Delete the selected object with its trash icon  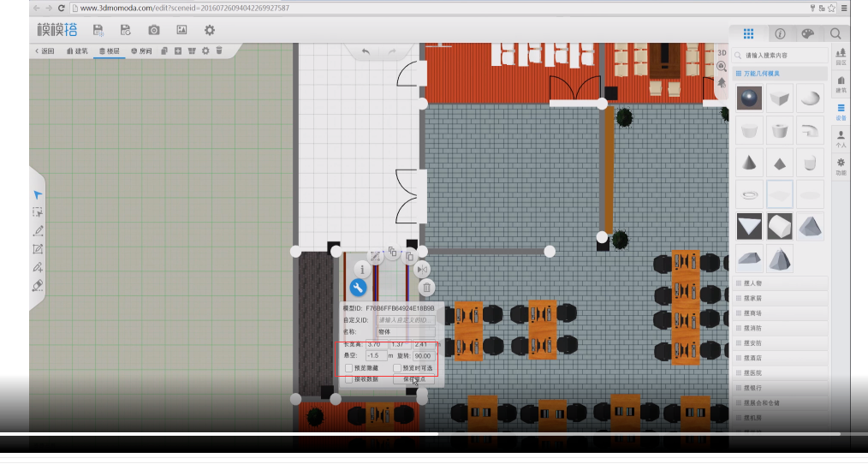tap(427, 288)
